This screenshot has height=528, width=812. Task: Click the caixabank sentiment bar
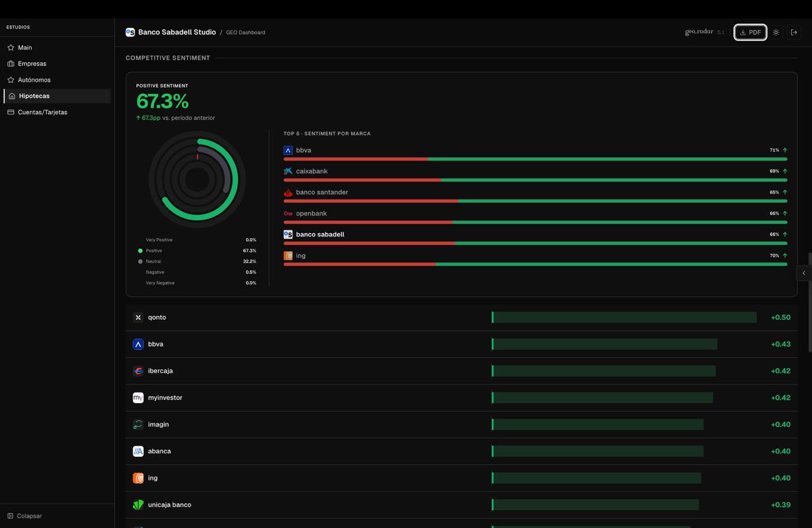535,180
